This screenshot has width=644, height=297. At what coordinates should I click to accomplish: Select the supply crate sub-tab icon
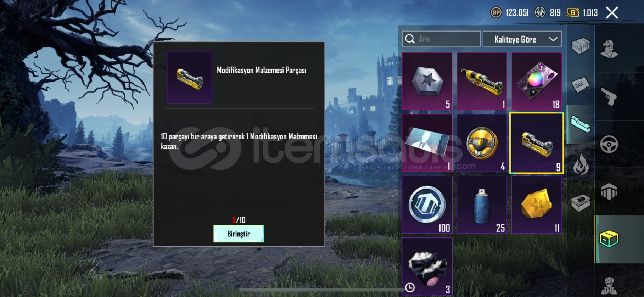tap(581, 46)
